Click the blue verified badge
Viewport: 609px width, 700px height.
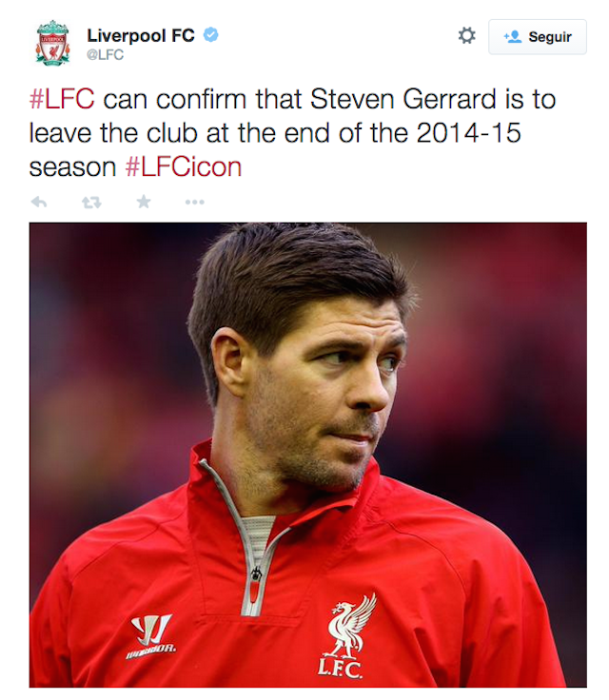click(x=211, y=35)
